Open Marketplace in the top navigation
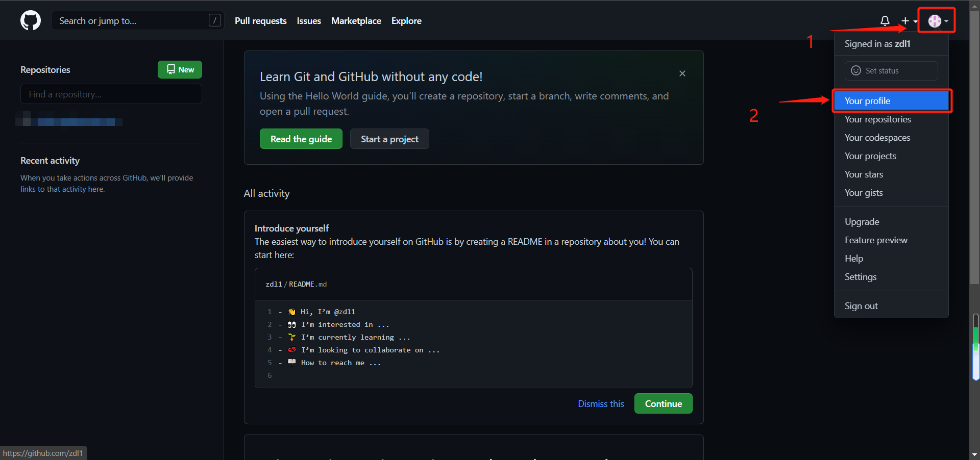The image size is (980, 460). click(x=356, y=21)
